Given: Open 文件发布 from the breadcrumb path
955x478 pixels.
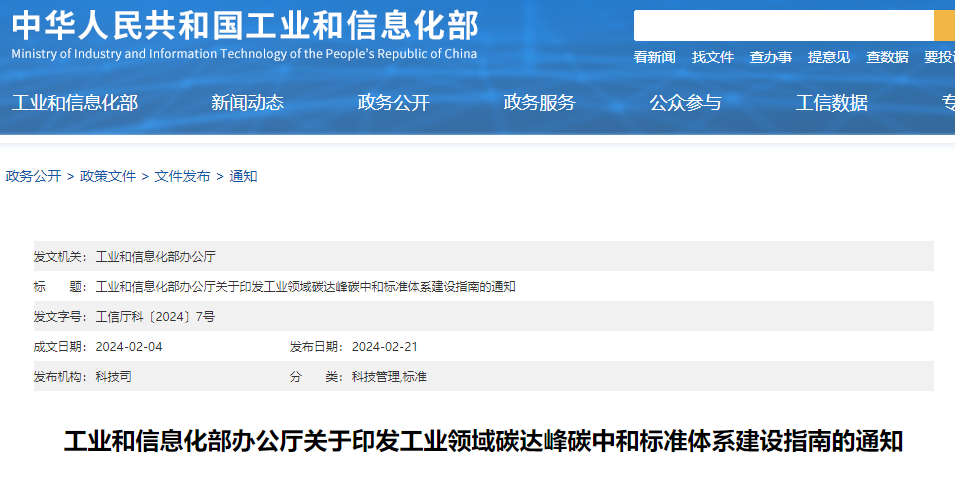Looking at the screenshot, I should 182,176.
